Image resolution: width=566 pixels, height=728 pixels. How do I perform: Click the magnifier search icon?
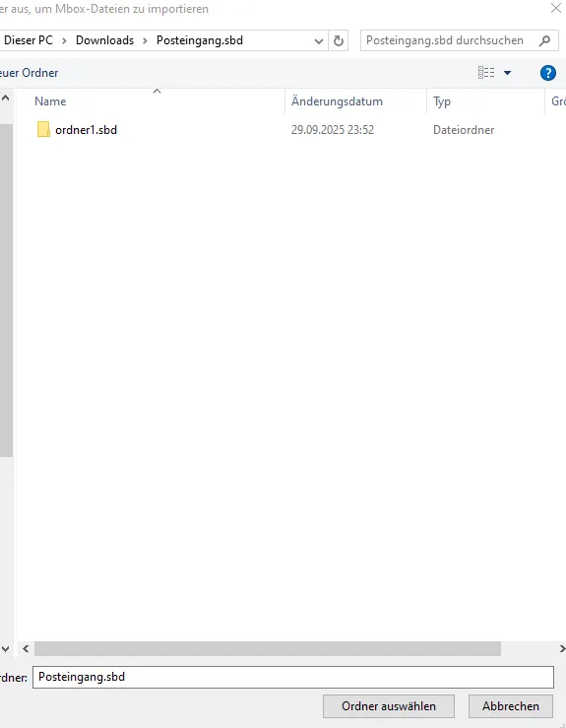544,40
